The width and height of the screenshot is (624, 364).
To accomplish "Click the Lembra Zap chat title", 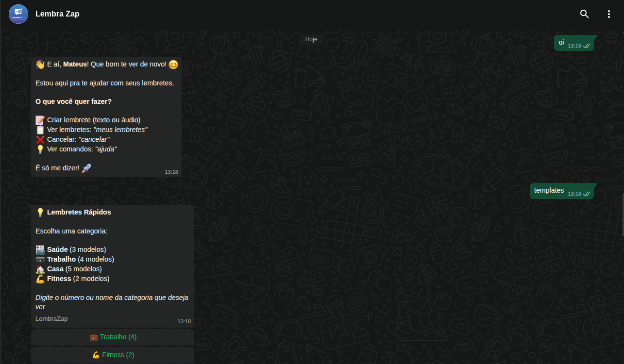I will click(57, 14).
